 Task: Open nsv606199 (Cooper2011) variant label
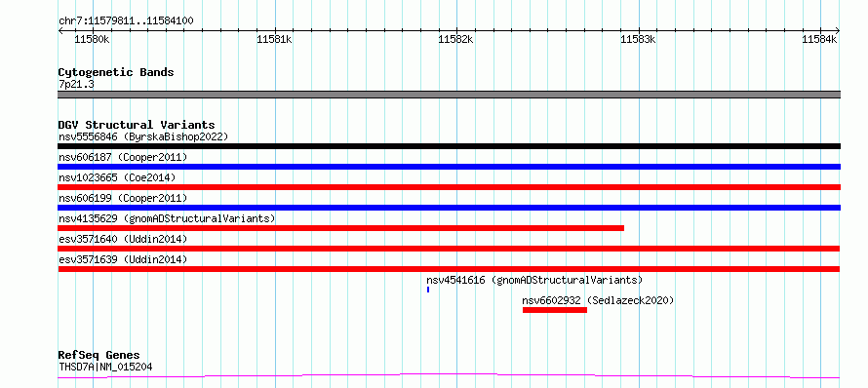[x=123, y=198]
